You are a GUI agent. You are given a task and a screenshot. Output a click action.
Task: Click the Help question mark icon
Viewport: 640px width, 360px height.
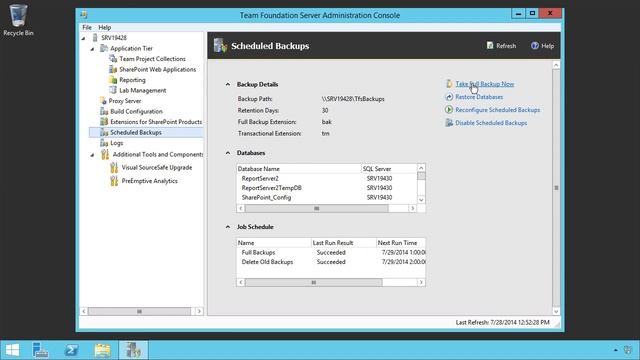(x=535, y=45)
